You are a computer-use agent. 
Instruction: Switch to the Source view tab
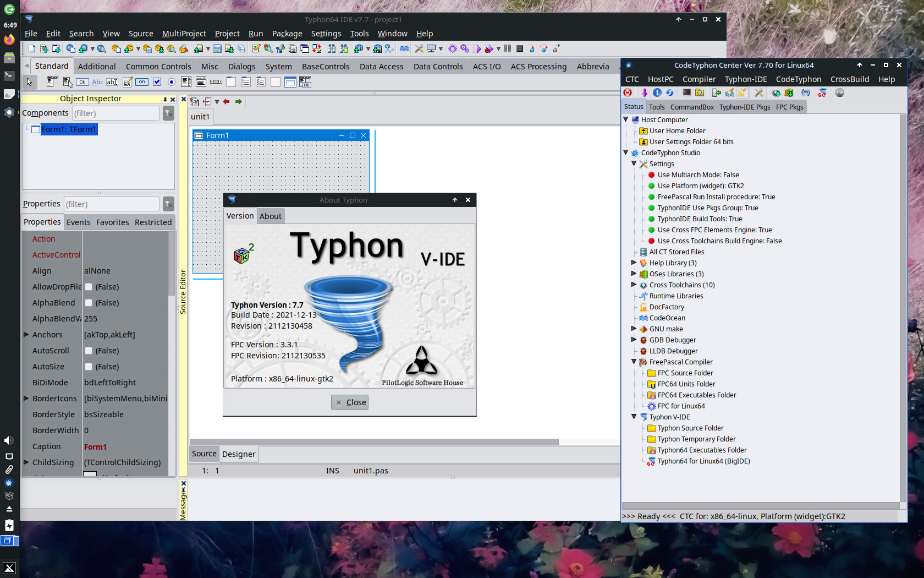point(204,454)
